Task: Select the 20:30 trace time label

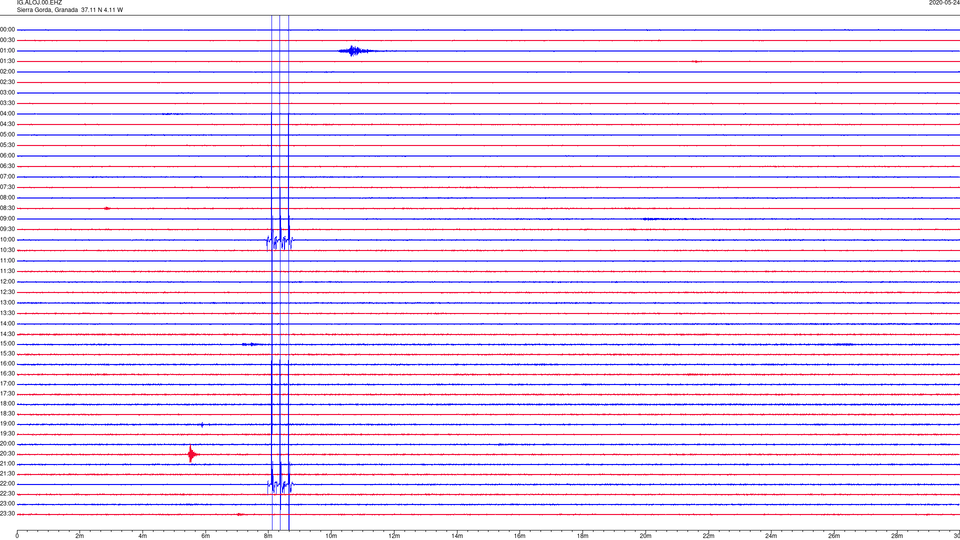Action: pyautogui.click(x=8, y=454)
